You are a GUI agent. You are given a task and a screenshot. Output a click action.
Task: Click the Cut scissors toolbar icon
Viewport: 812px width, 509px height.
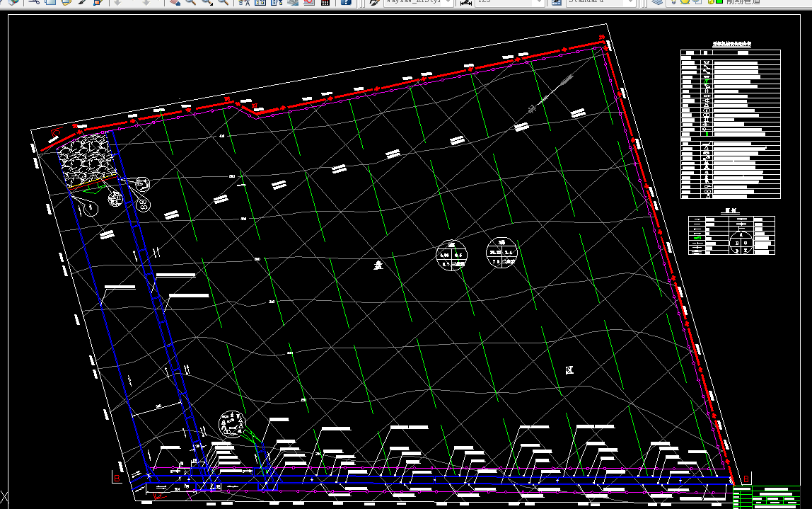[34, 2]
